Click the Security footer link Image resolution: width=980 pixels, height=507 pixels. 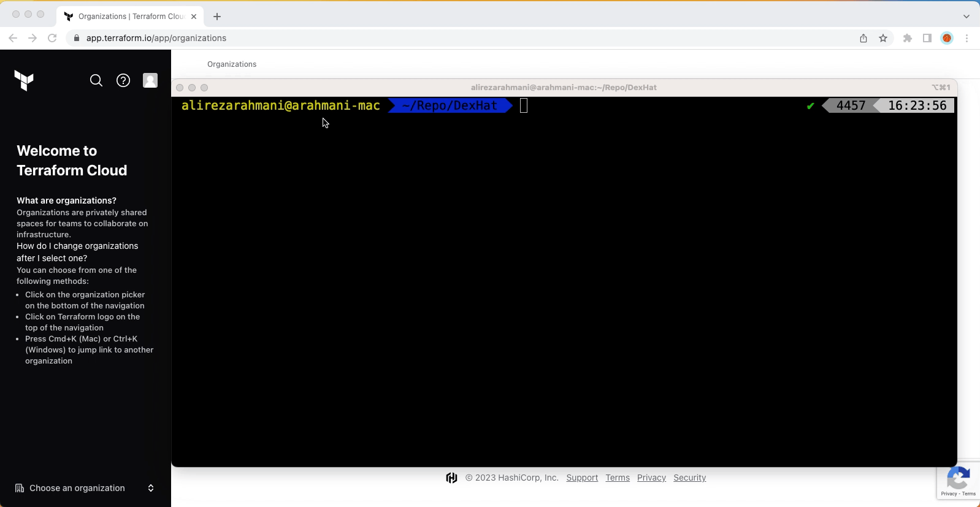coord(689,478)
